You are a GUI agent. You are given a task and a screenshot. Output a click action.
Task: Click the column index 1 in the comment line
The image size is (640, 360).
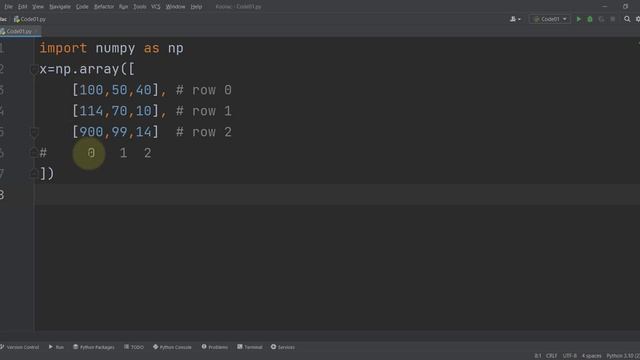point(123,153)
